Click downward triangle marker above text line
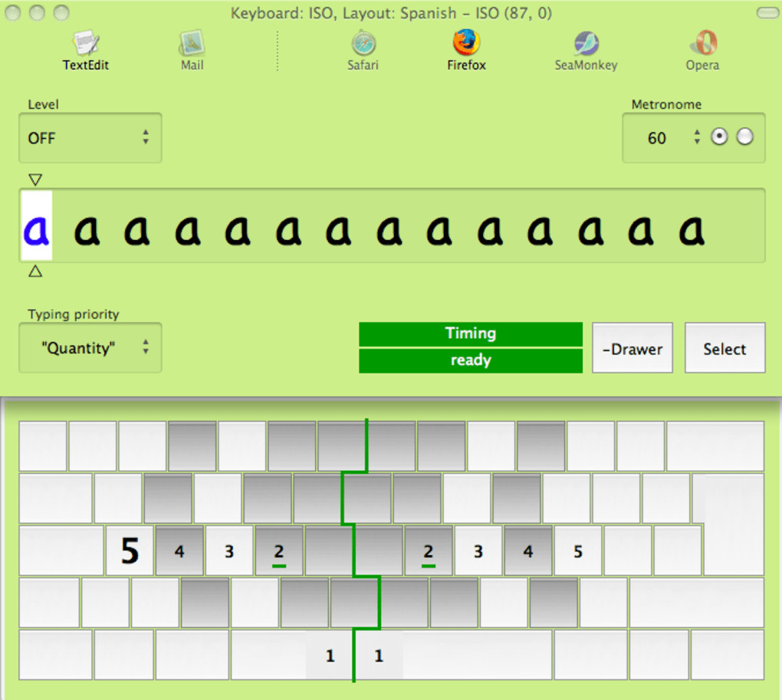782x700 pixels. [x=35, y=179]
